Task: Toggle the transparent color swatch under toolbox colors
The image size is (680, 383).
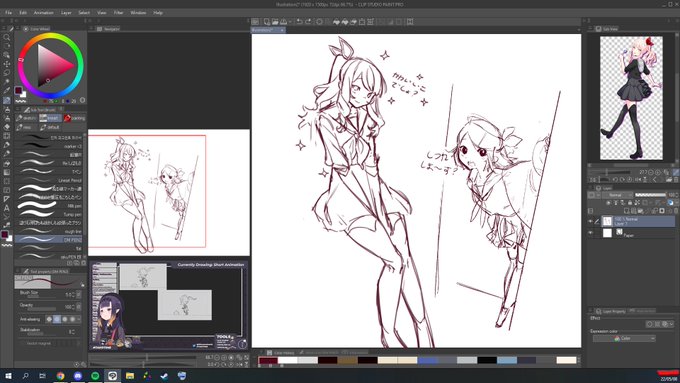Action: tap(7, 246)
